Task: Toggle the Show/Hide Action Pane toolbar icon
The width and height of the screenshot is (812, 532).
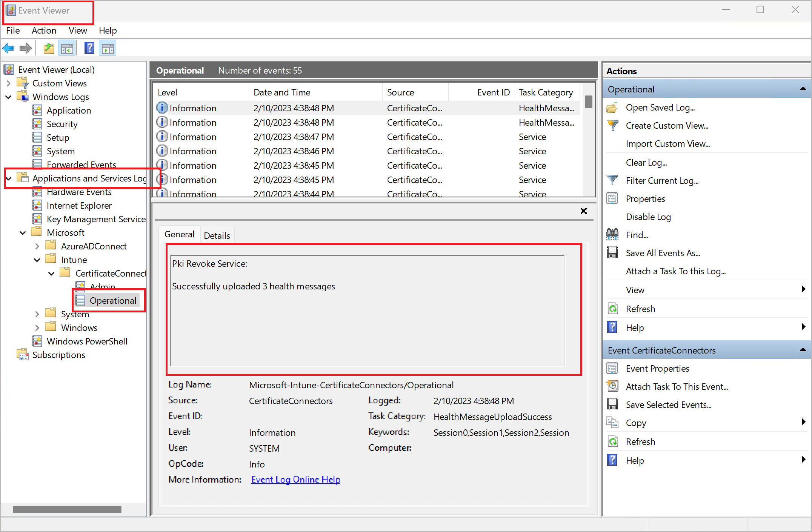Action: 108,48
